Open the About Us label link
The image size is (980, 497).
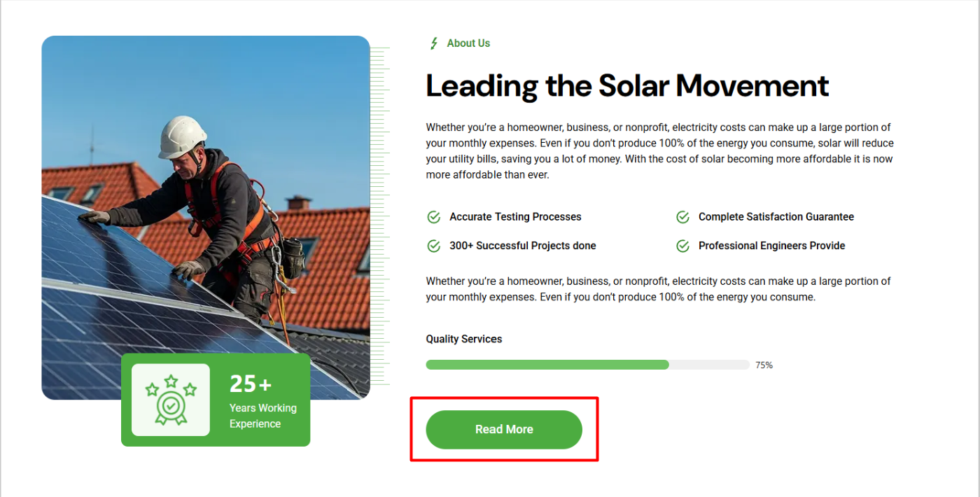[x=468, y=43]
